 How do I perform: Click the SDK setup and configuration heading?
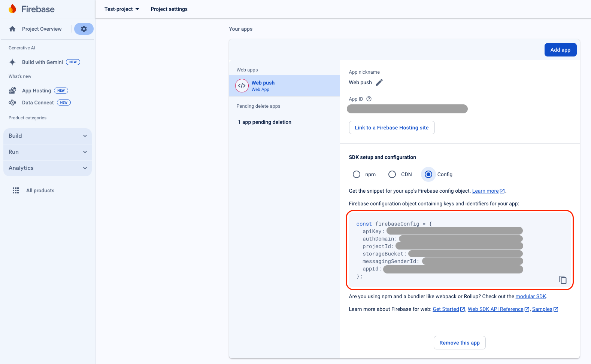pos(382,157)
